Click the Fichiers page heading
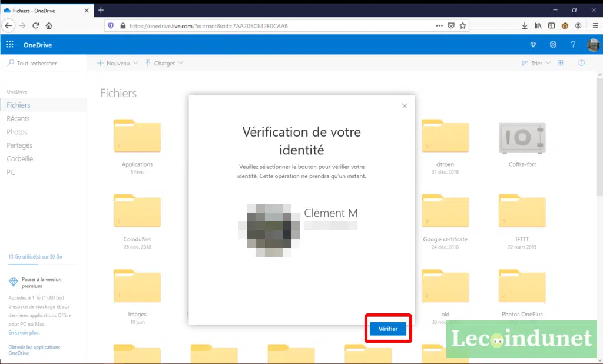The height and width of the screenshot is (364, 603). pos(118,93)
